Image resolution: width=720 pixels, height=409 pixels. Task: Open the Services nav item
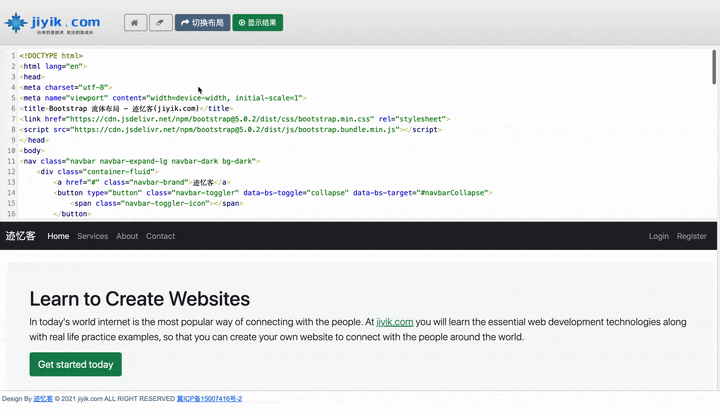[93, 236]
